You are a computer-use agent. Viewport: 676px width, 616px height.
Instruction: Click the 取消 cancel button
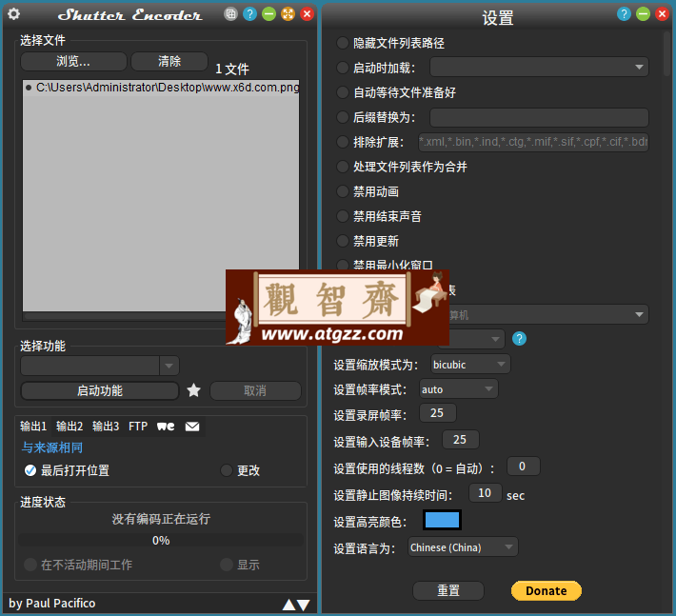(255, 390)
